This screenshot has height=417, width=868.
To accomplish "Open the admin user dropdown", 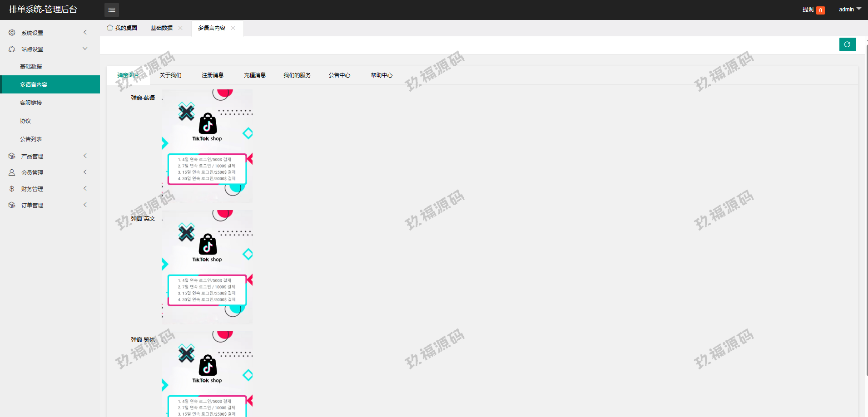I will click(x=849, y=10).
